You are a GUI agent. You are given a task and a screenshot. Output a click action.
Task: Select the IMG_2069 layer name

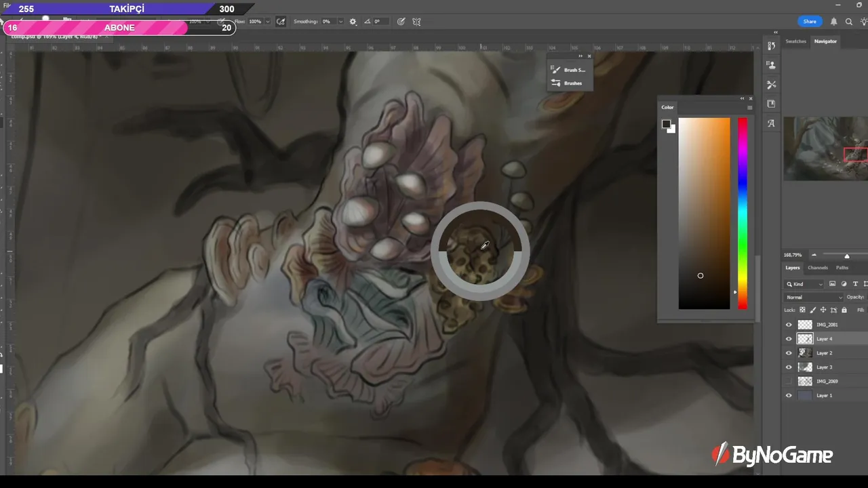[x=827, y=382]
